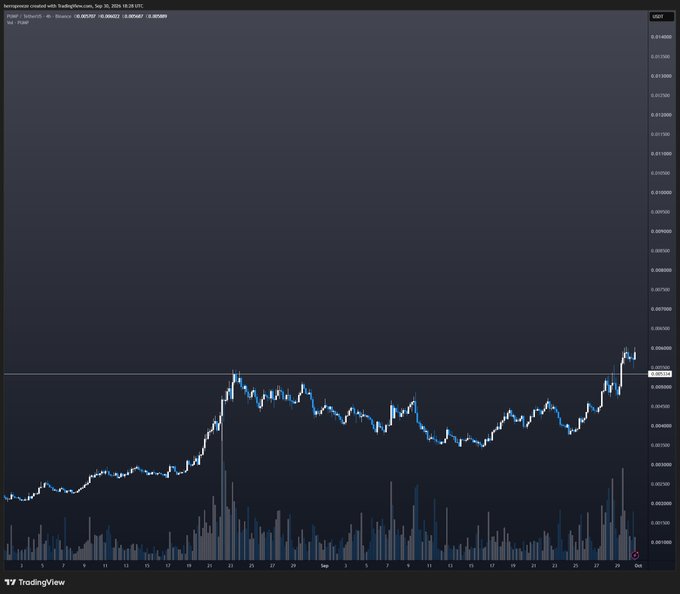Screen dimensions: 680x594
Task: Click the 0.001000 price axis label
Action: (x=661, y=542)
